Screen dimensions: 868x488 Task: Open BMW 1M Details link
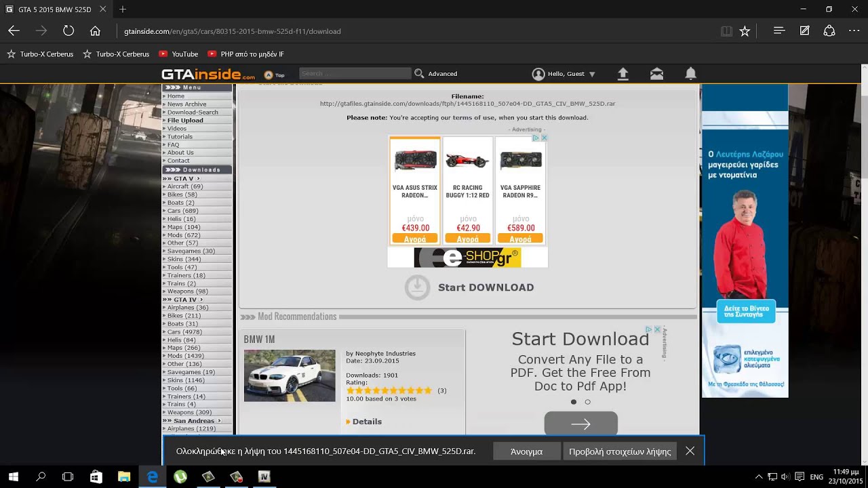(367, 422)
